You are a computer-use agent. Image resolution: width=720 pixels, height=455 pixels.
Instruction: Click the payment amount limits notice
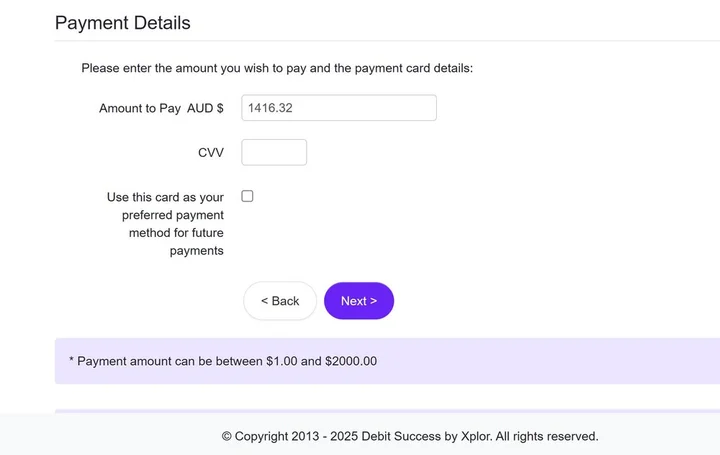pyautogui.click(x=222, y=361)
